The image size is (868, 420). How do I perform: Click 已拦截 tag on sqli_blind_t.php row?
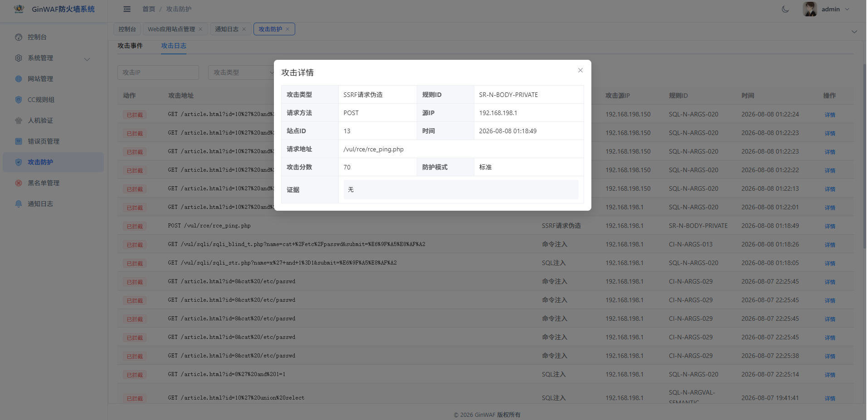135,245
